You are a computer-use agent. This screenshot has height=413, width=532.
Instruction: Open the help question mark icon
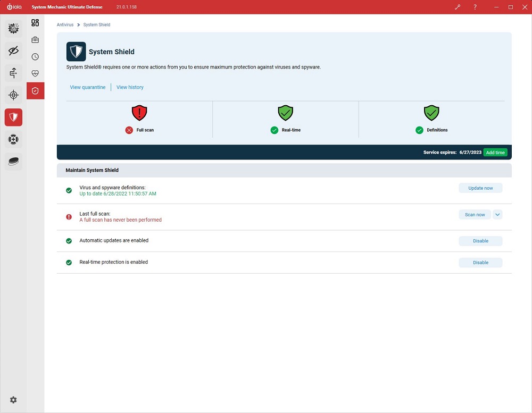pyautogui.click(x=475, y=7)
